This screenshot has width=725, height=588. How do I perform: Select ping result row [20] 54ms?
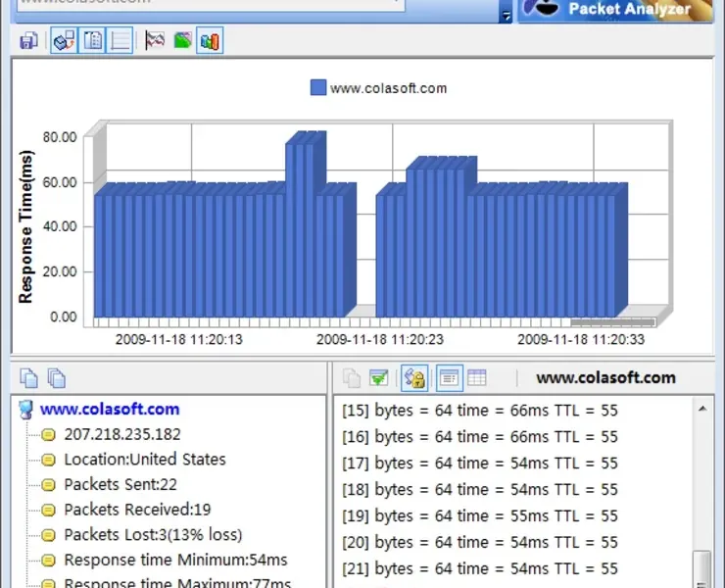point(479,542)
